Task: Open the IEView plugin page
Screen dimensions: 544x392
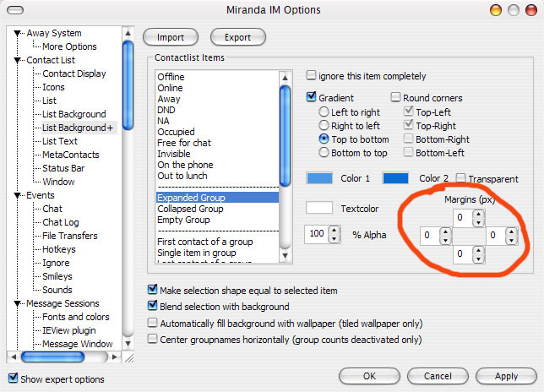Action: click(x=69, y=330)
